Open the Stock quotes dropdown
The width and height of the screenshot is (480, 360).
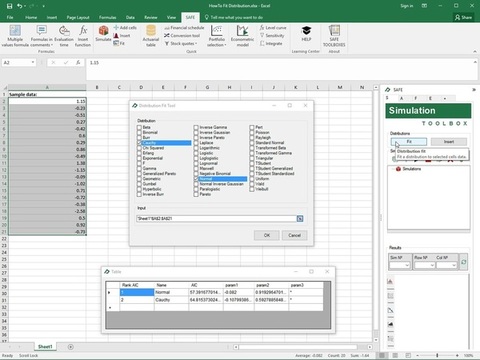tap(181, 43)
